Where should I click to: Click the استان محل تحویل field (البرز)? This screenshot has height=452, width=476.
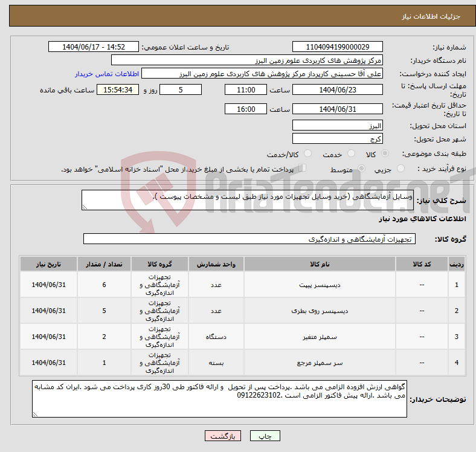337,126
